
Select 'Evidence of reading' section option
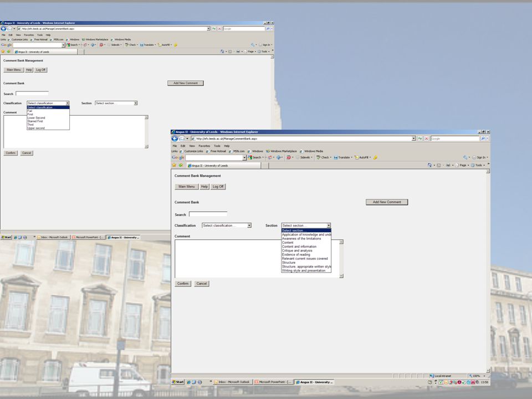coord(306,254)
